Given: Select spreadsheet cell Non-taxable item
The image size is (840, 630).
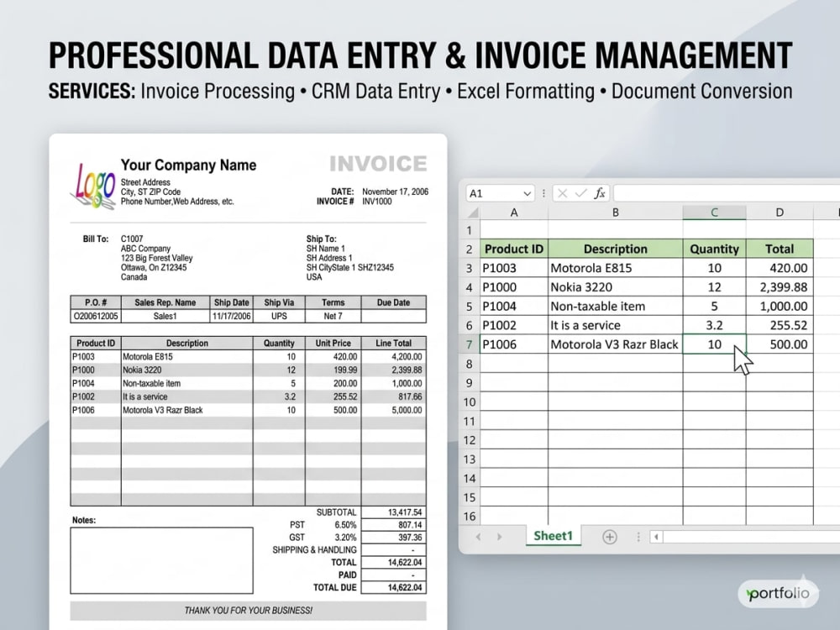Looking at the screenshot, I should tap(616, 307).
